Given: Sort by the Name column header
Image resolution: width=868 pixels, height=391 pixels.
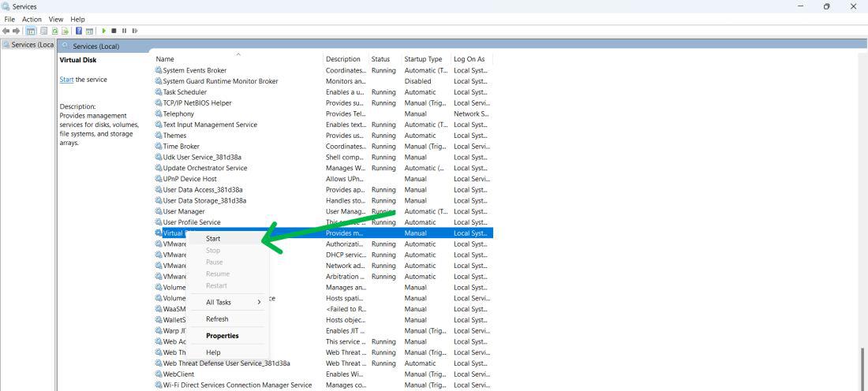Looking at the screenshot, I should [238, 59].
